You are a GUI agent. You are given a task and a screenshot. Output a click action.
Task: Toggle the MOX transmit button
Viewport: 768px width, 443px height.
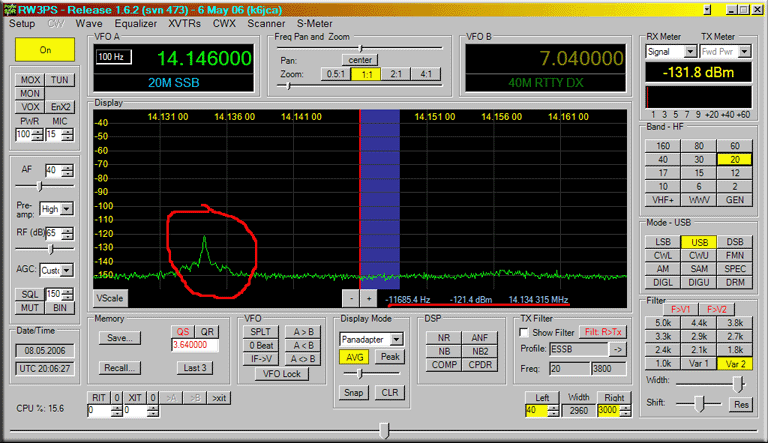coord(31,80)
